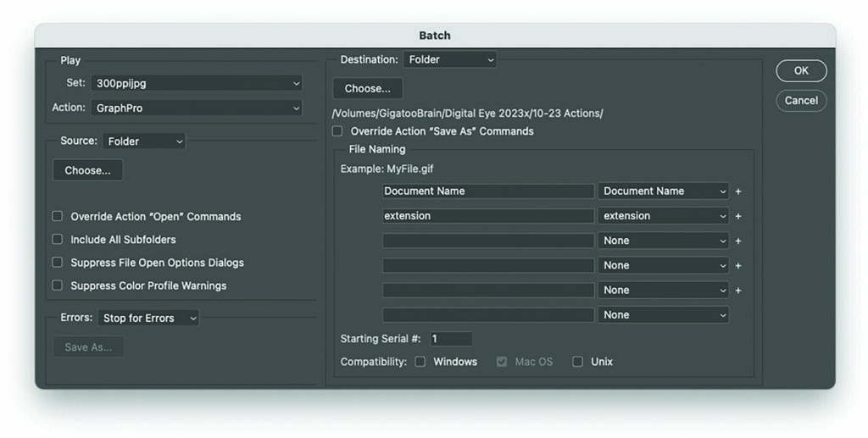Screen dimensions: 868x438
Task: Expand the Errors dropdown Stop for Errors
Action: pyautogui.click(x=148, y=319)
